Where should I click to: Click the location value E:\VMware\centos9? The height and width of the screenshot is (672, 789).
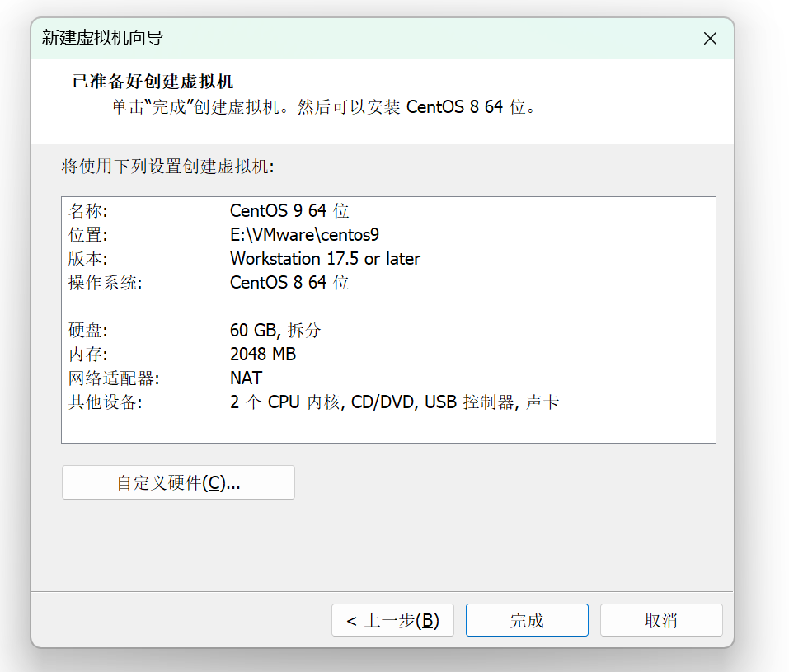pos(304,234)
